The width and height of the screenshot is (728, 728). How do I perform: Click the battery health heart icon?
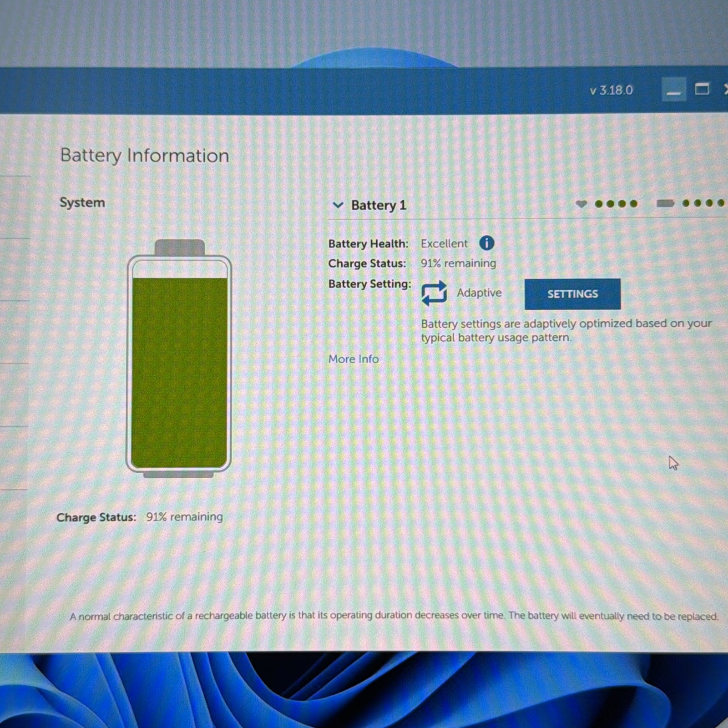(x=581, y=204)
